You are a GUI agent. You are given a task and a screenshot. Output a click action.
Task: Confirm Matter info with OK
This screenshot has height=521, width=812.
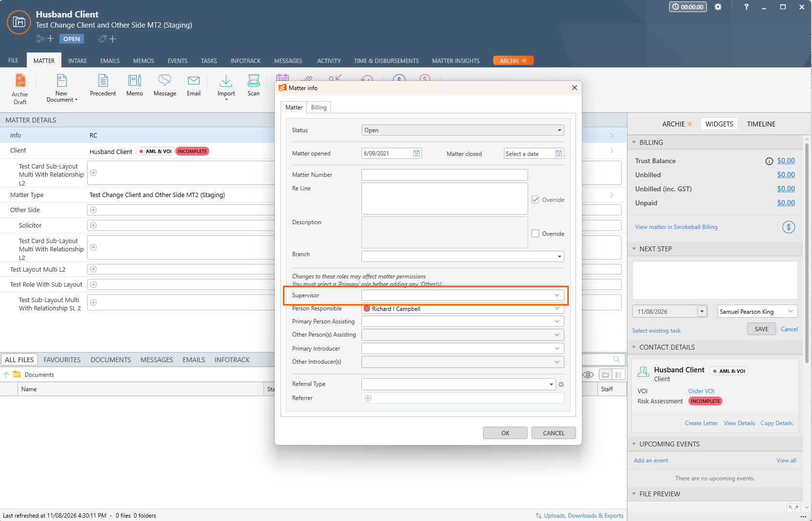tap(505, 433)
